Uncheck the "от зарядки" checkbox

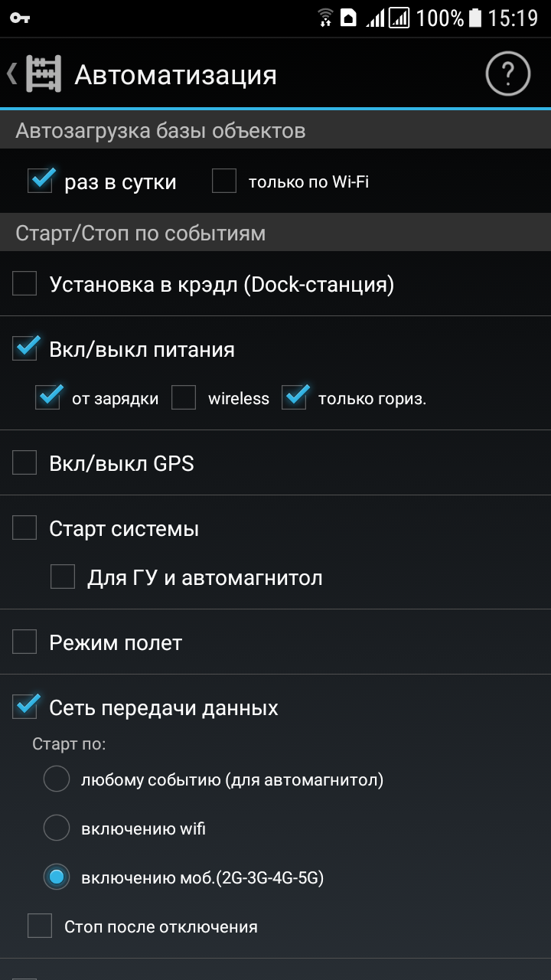48,398
